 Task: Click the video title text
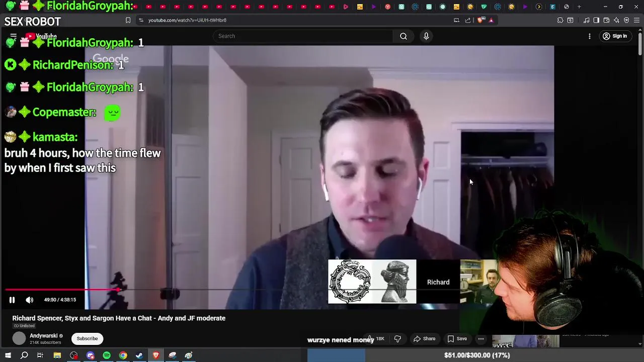coord(119,318)
